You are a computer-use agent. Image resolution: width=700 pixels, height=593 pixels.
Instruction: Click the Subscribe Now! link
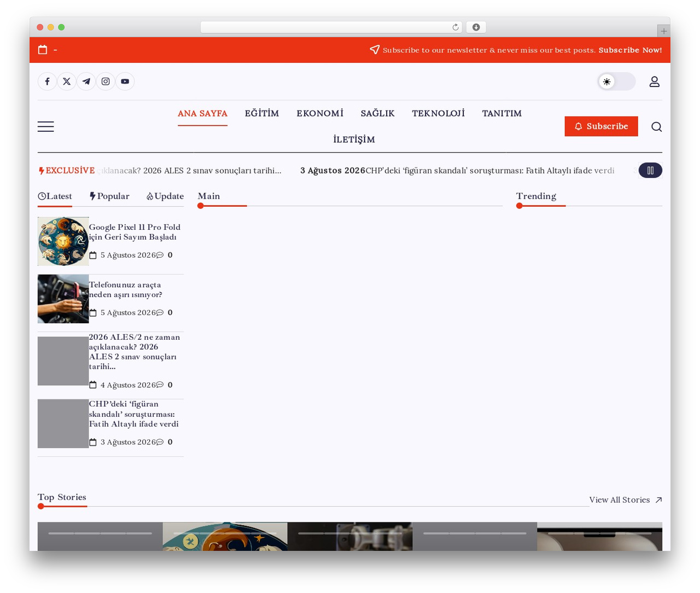click(x=630, y=50)
